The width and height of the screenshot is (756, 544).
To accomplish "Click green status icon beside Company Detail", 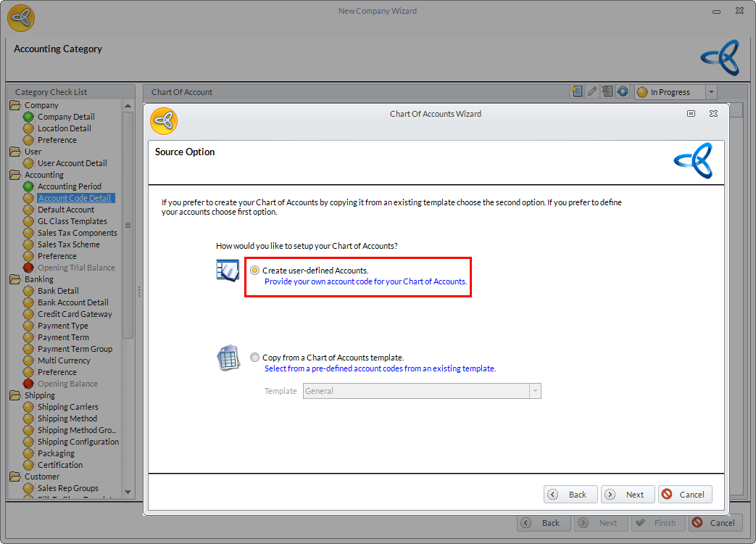I will click(28, 117).
